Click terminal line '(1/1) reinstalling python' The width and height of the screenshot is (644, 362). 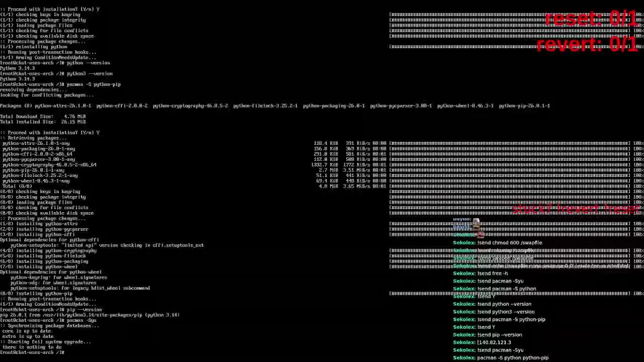pos(33,47)
